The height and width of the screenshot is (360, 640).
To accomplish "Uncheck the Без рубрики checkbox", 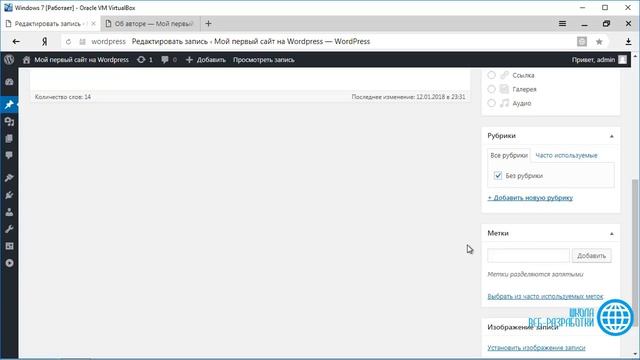I will (x=498, y=176).
